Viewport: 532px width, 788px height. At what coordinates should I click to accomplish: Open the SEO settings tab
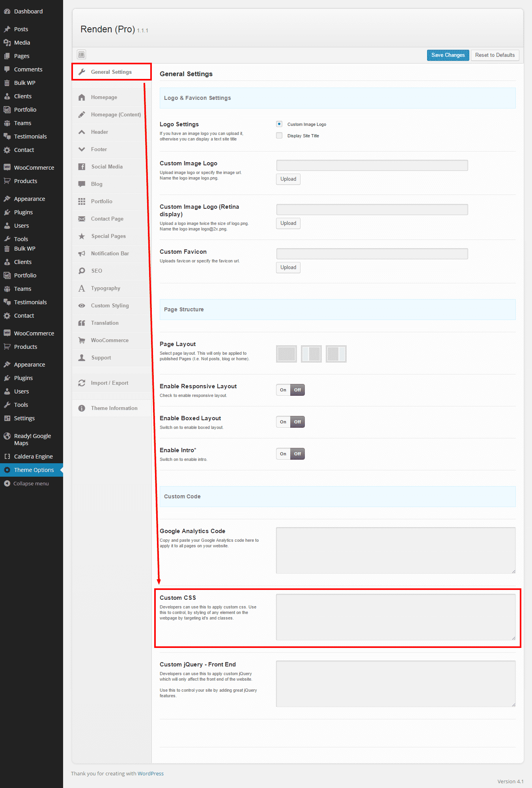point(97,271)
